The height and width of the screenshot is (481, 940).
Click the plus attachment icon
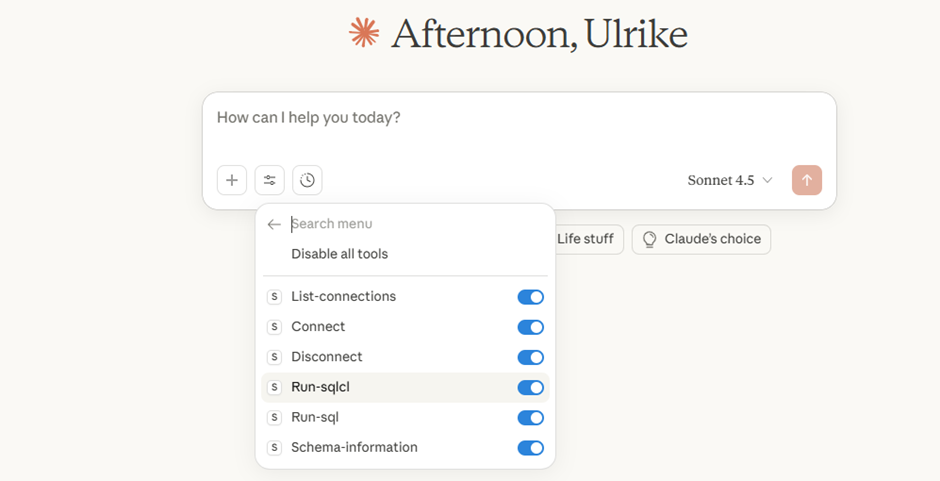click(x=232, y=180)
